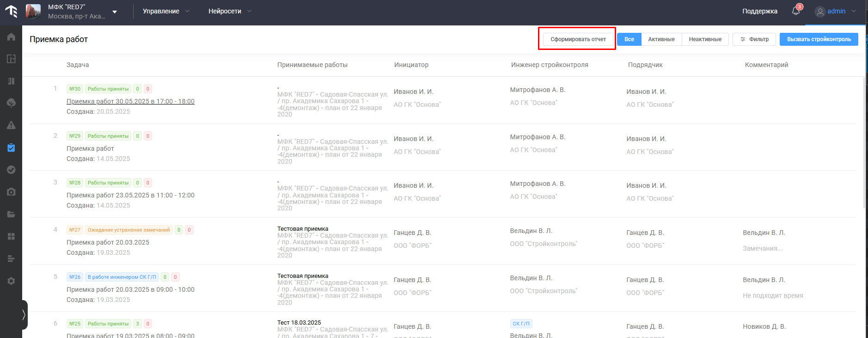Open settings gear in the sidebar
Viewport: 868px width, 338px height.
click(11, 281)
